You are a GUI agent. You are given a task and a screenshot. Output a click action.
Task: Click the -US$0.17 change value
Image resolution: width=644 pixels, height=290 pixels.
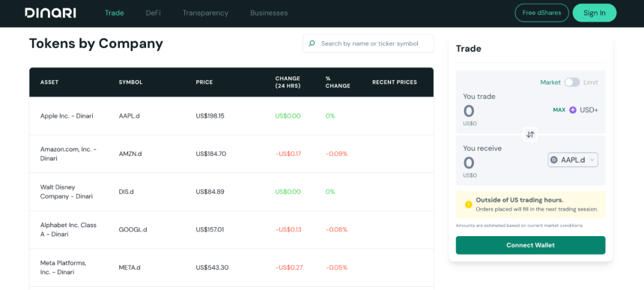tap(288, 154)
